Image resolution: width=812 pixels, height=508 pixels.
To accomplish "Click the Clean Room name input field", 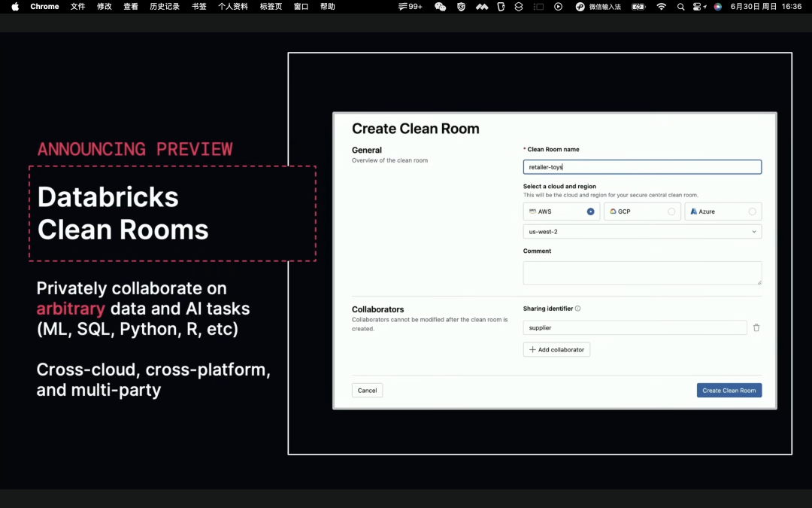I will (x=642, y=167).
